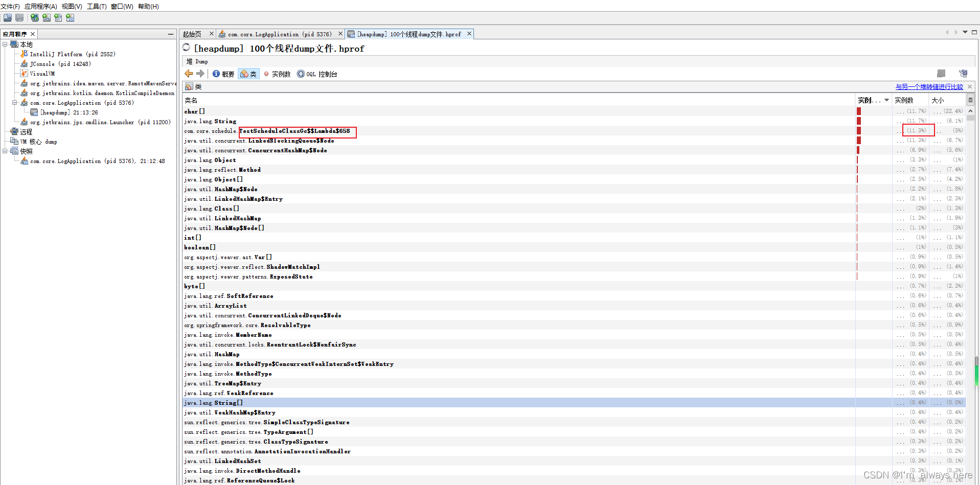
Task: Toggle the OQL 控制台 view
Action: 317,74
